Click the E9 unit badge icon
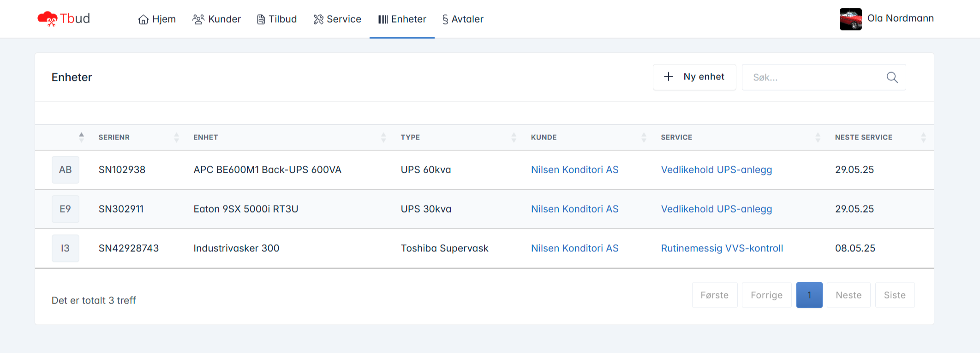The image size is (980, 353). pyautogui.click(x=66, y=209)
